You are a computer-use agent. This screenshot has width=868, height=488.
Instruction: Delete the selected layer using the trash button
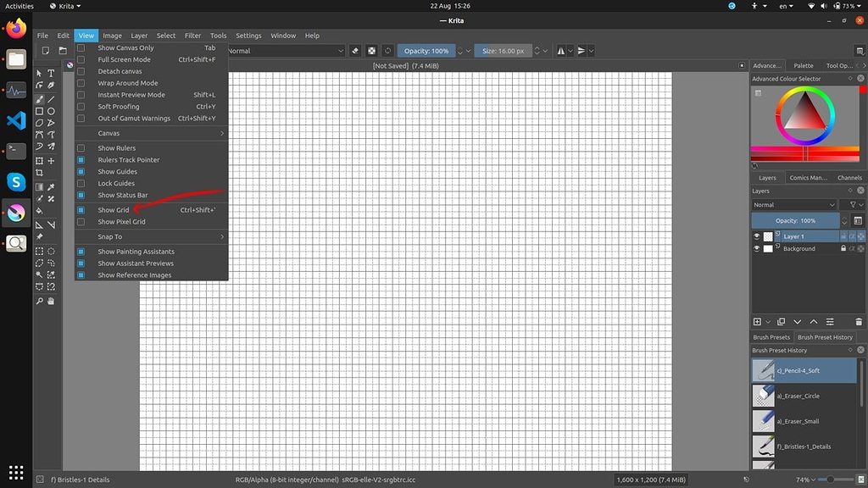858,322
